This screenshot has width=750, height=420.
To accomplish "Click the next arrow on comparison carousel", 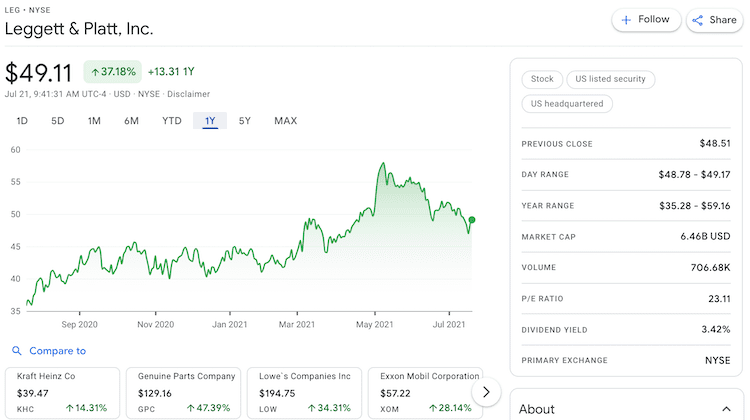I will [486, 392].
